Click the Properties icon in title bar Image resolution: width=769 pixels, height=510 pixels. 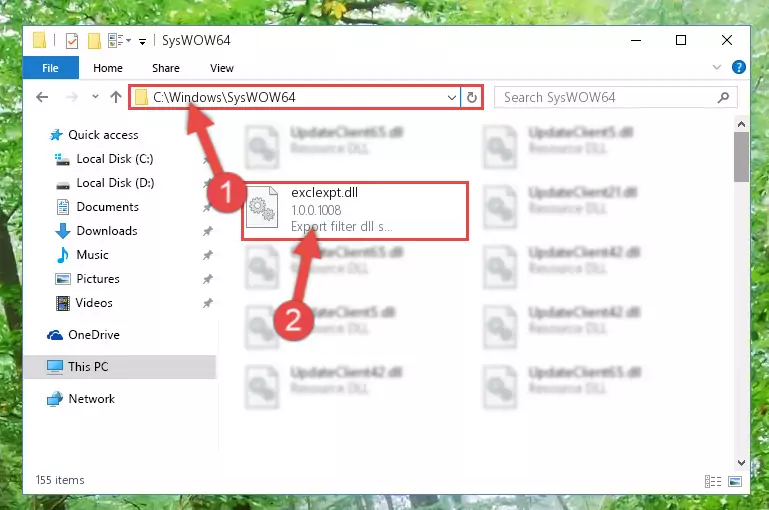coord(72,41)
